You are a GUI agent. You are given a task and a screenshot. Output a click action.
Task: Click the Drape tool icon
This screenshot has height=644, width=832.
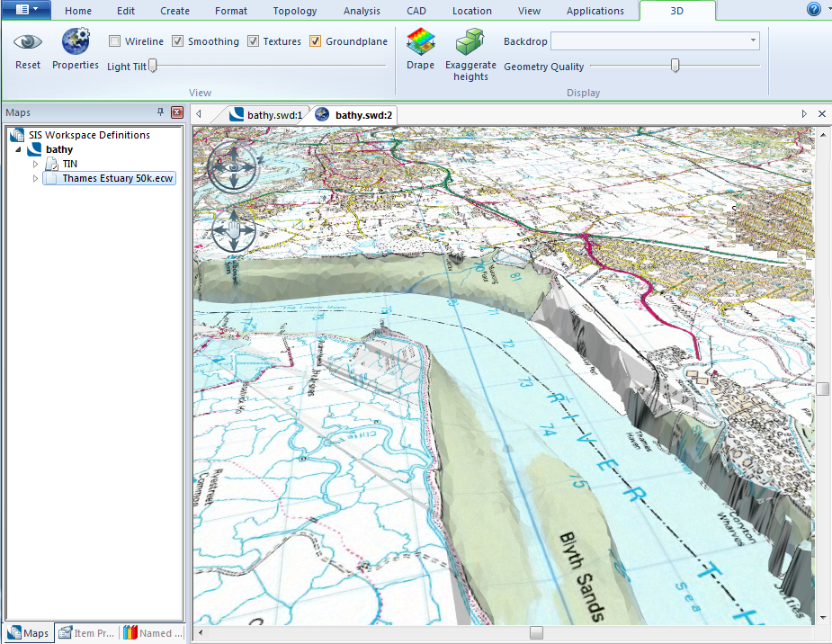tap(420, 42)
